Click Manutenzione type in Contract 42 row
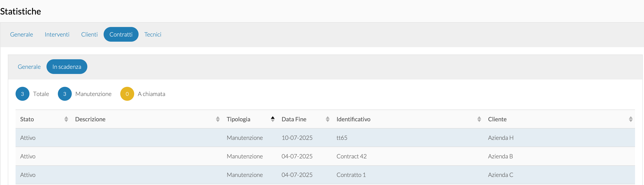 (245, 156)
